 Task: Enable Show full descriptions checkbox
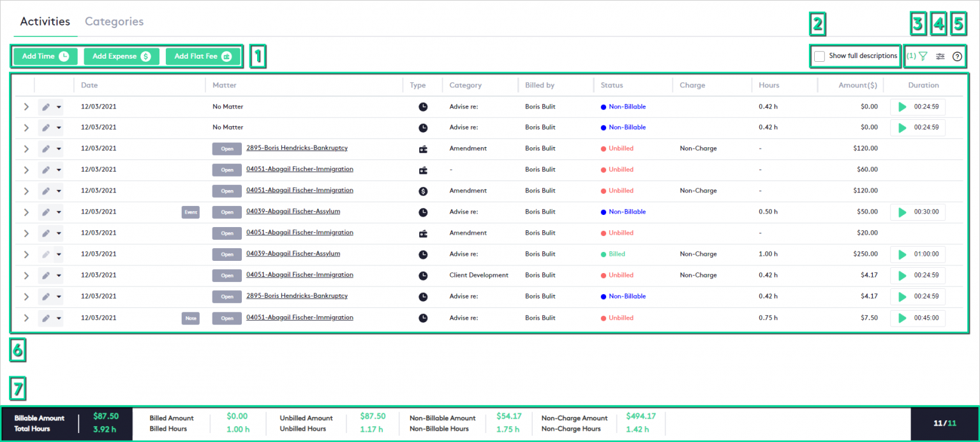pos(819,56)
